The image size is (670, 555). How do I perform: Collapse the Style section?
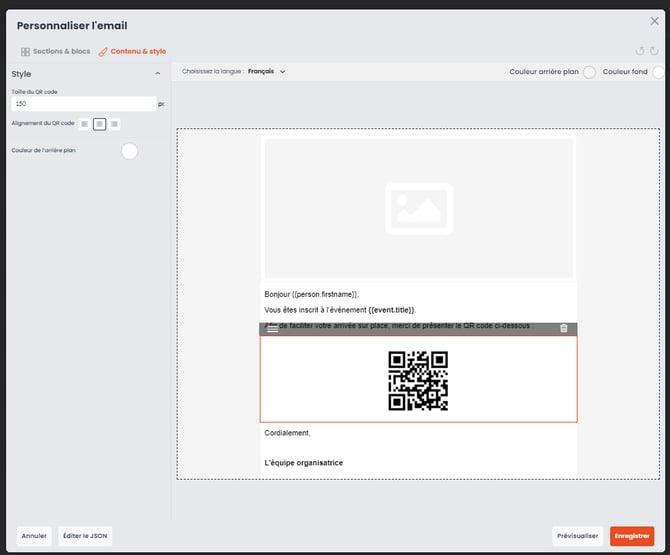[157, 74]
